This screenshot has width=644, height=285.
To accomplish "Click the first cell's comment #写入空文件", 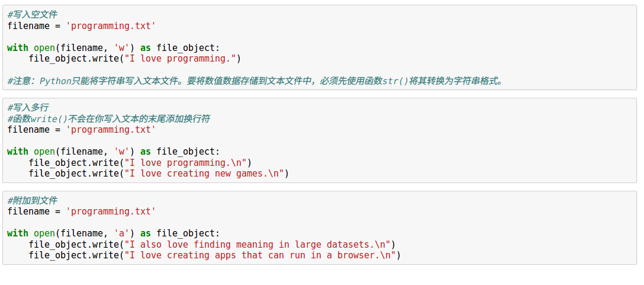I will [32, 15].
